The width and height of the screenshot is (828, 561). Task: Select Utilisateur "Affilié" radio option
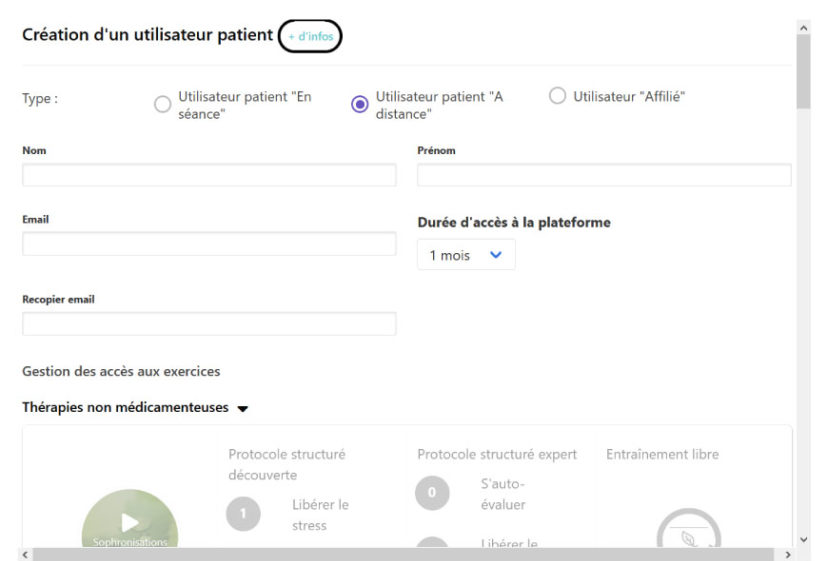point(558,96)
